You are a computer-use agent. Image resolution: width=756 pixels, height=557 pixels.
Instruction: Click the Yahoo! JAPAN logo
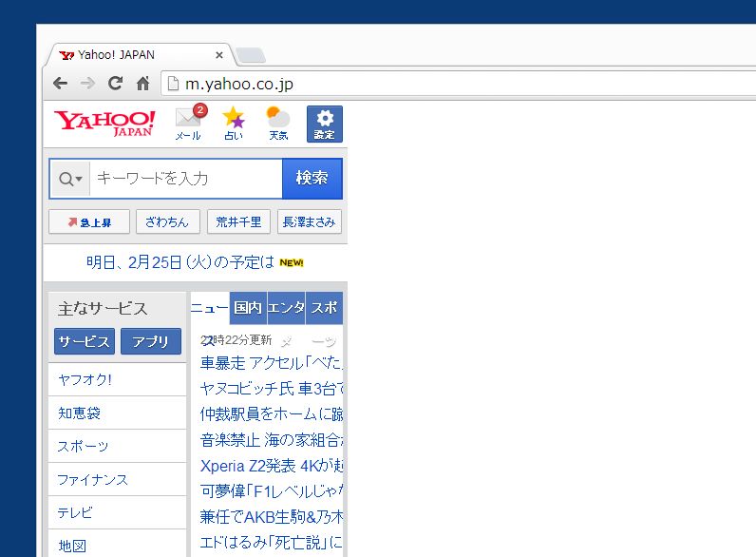(x=104, y=123)
